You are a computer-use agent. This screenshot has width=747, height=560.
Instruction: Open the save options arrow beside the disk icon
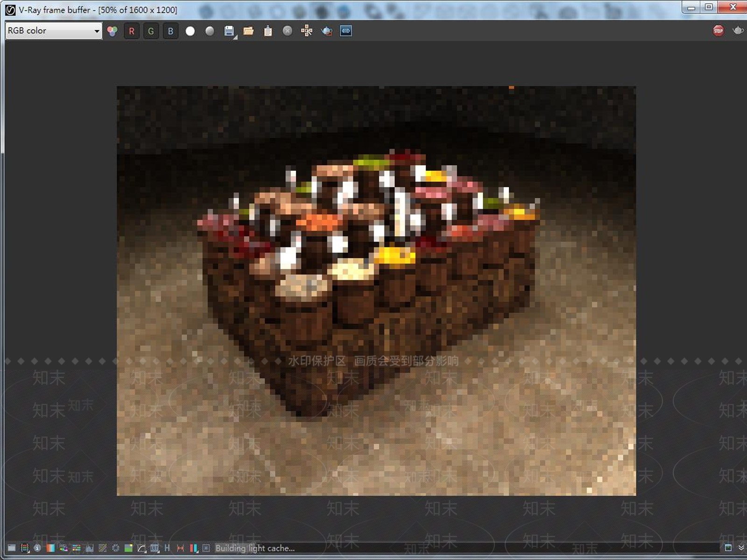(x=235, y=37)
